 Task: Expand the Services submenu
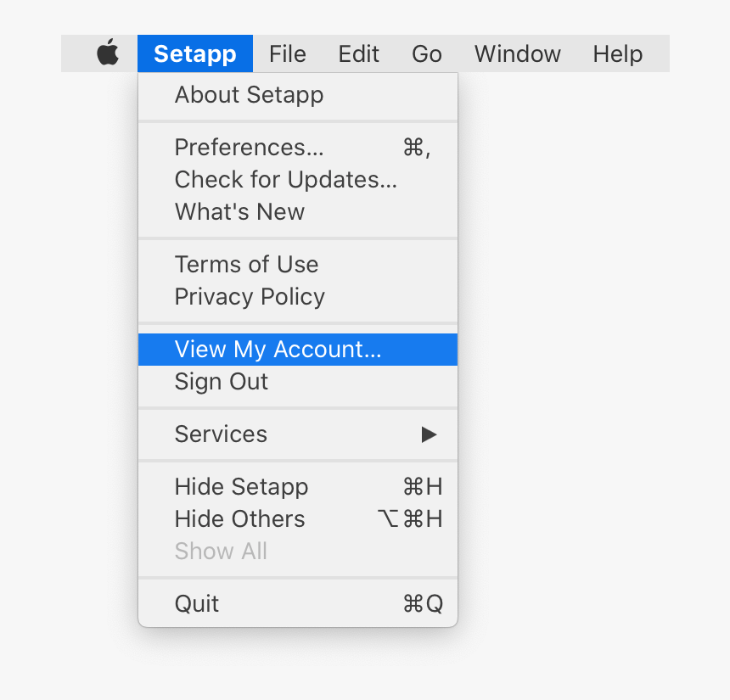click(221, 434)
